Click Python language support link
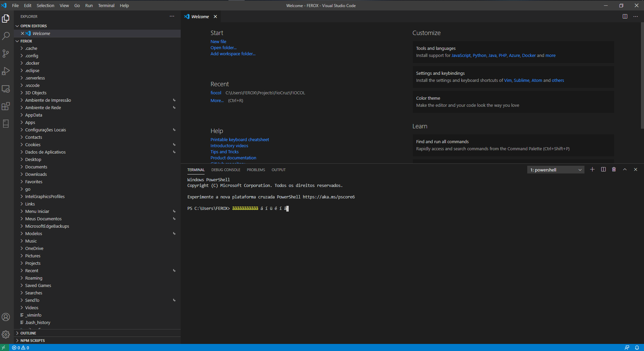This screenshot has width=644, height=351. pyautogui.click(x=479, y=55)
